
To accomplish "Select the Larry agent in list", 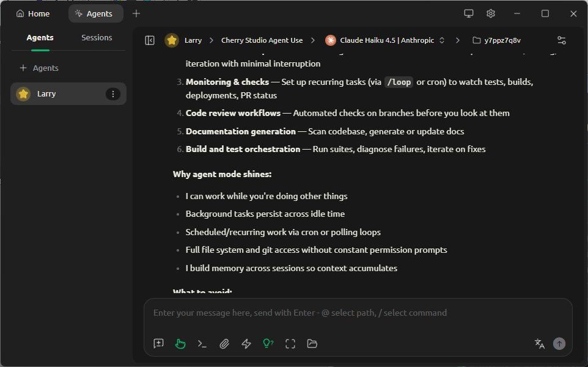I will 68,93.
